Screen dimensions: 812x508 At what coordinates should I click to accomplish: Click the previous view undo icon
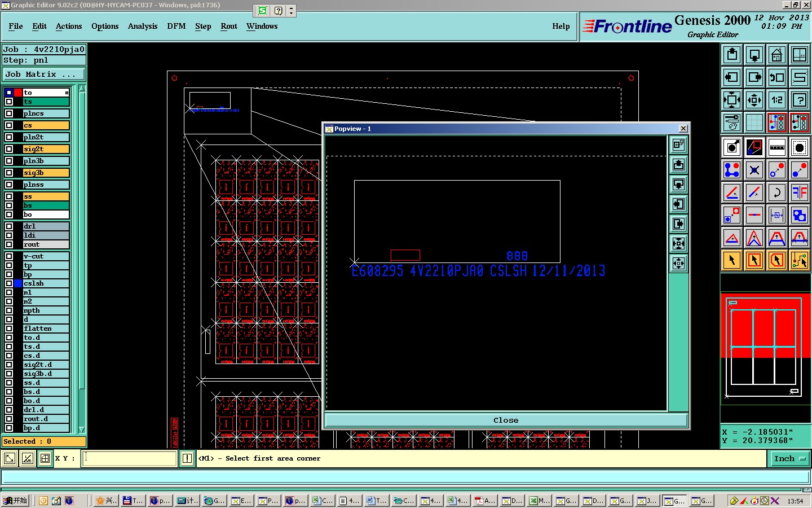tap(777, 77)
